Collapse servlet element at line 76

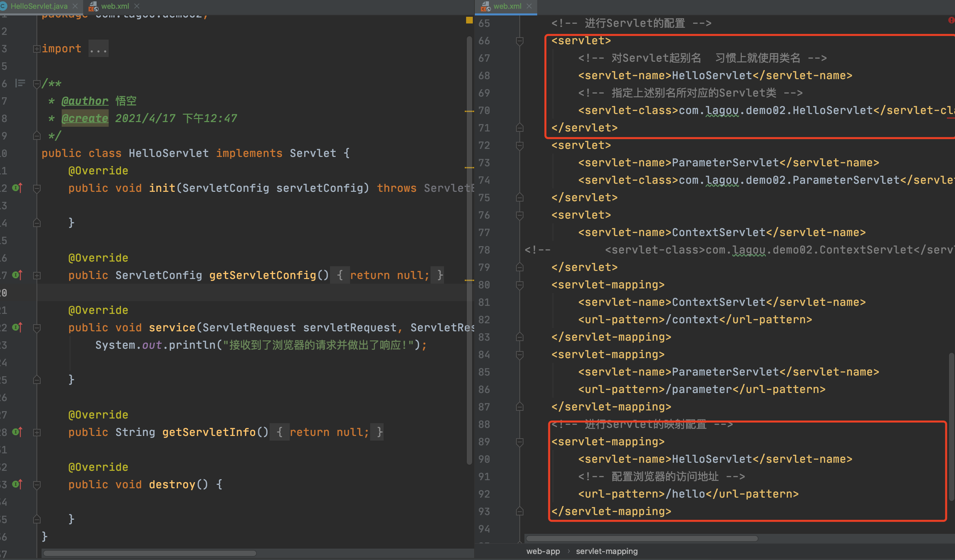pyautogui.click(x=519, y=215)
